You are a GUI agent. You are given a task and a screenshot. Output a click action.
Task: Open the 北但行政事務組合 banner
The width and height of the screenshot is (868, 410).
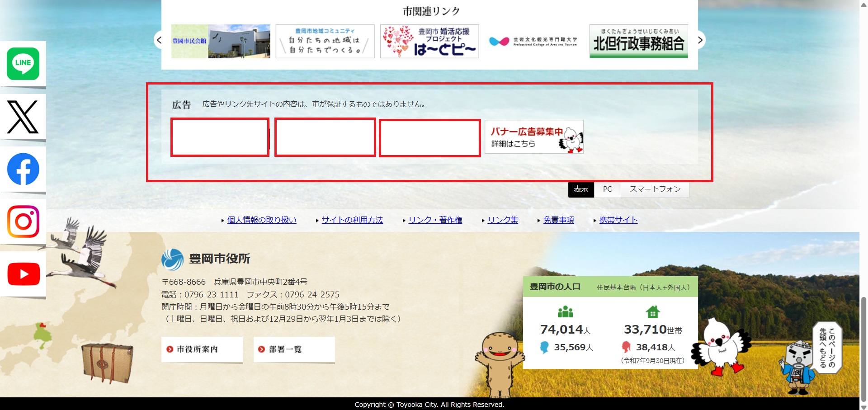[x=638, y=41]
